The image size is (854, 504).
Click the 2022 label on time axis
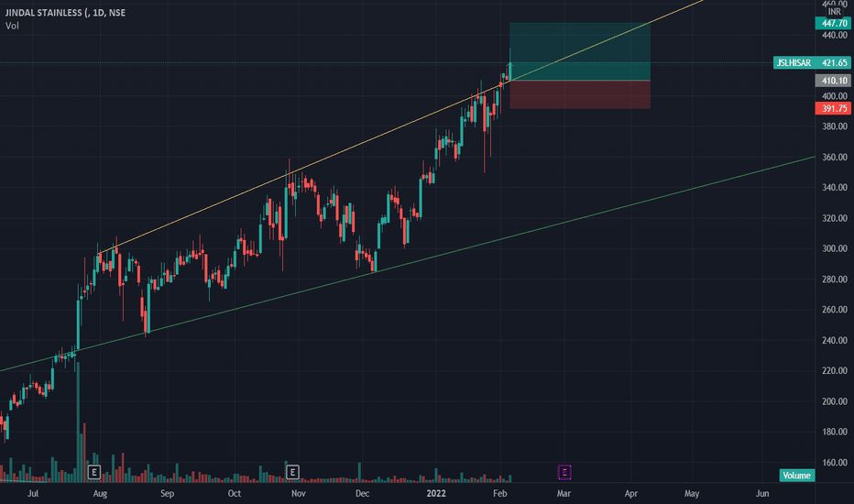click(436, 494)
